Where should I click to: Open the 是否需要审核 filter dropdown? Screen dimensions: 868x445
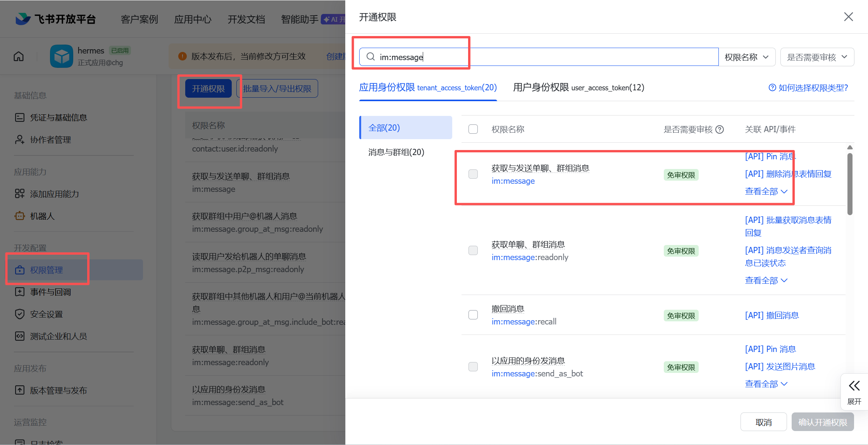[x=817, y=57]
